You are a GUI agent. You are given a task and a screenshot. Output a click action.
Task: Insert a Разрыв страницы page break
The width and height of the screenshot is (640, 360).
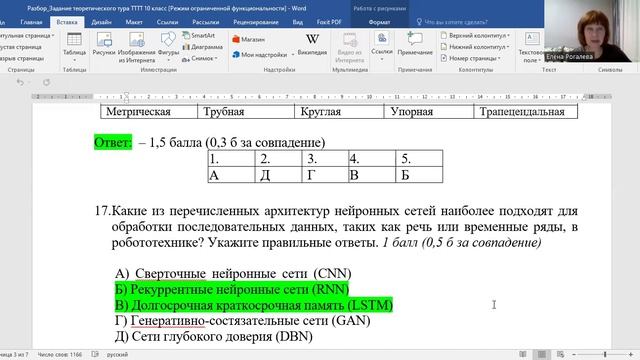pos(21,58)
